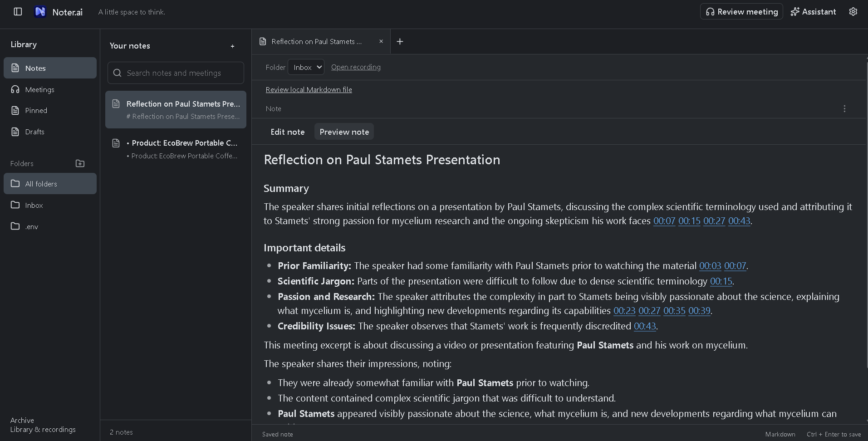
Task: Click the search magnifier icon
Action: [x=117, y=73]
